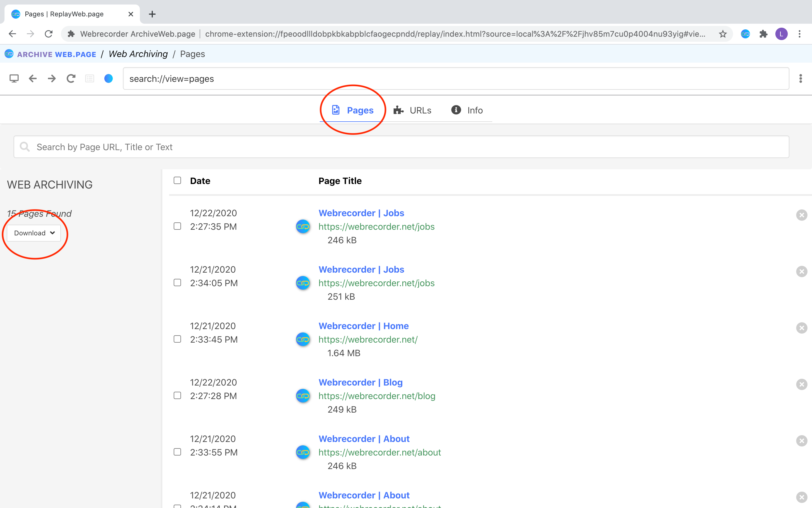
Task: Click the favicon beside Webrecorder | Home
Action: 303,339
